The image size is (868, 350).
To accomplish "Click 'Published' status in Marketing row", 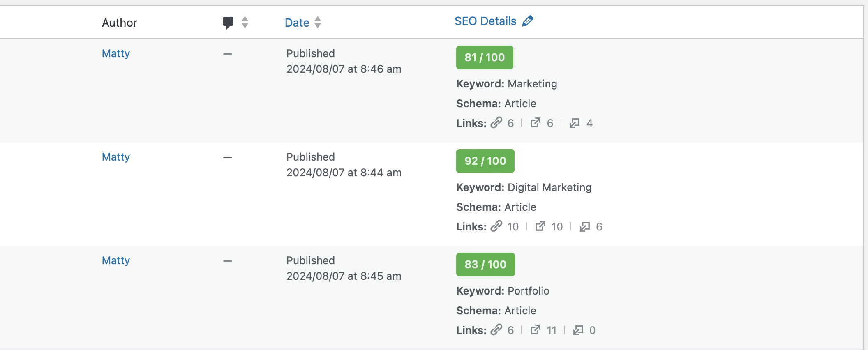I will (x=311, y=53).
